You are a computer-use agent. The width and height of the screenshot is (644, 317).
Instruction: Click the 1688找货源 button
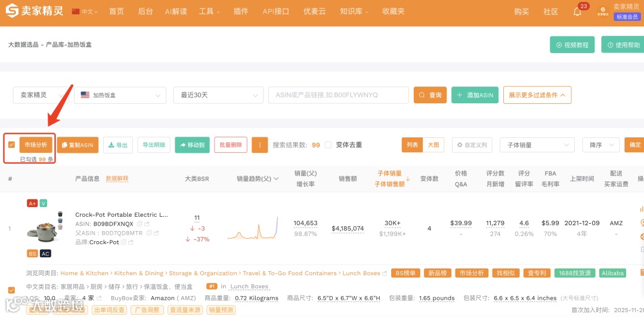coord(575,273)
